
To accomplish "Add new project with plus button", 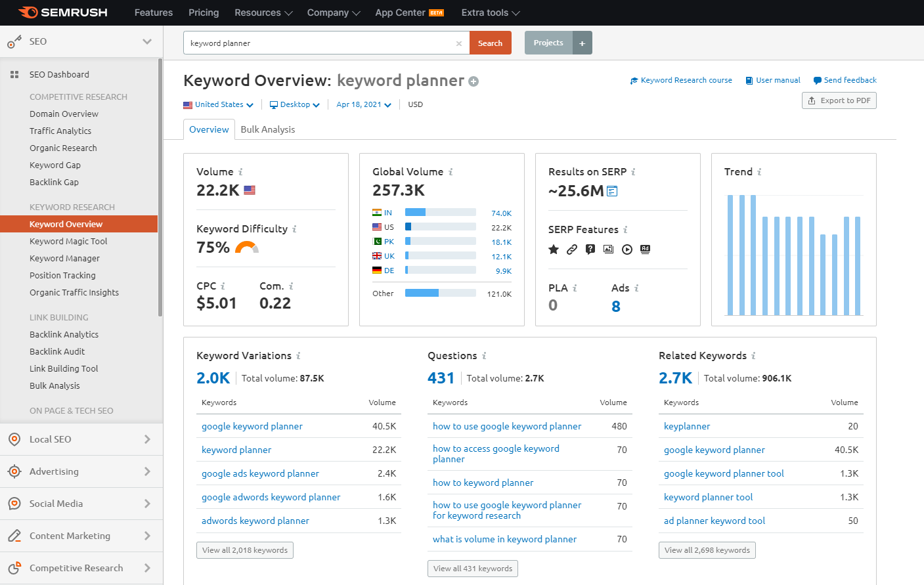I will point(582,43).
